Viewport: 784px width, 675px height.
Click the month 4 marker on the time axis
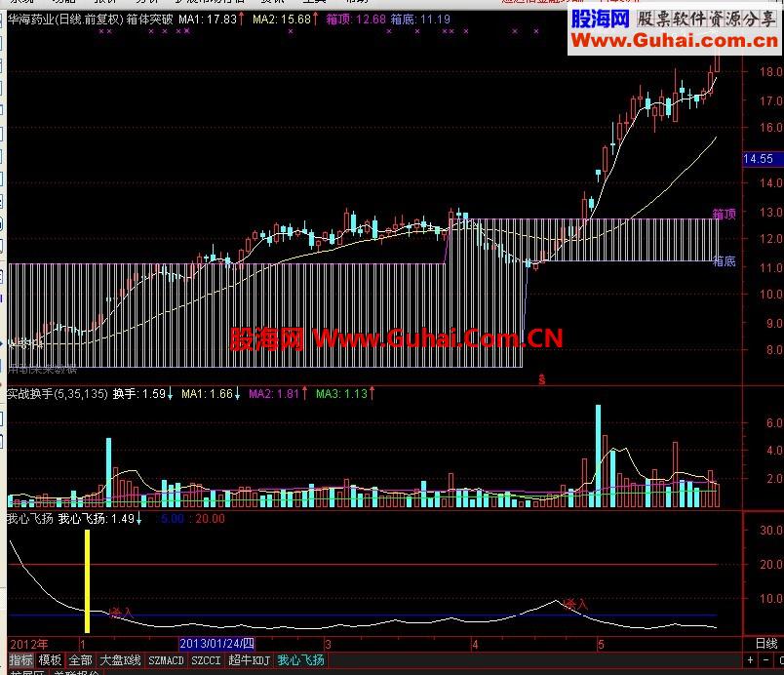(475, 644)
